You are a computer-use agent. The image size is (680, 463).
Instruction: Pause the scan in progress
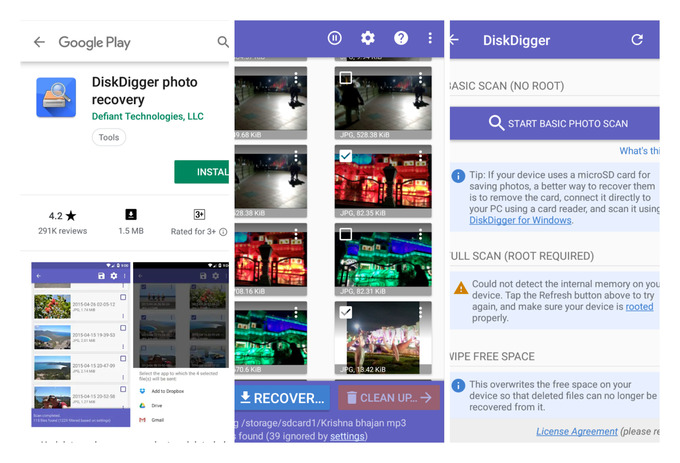(x=334, y=38)
